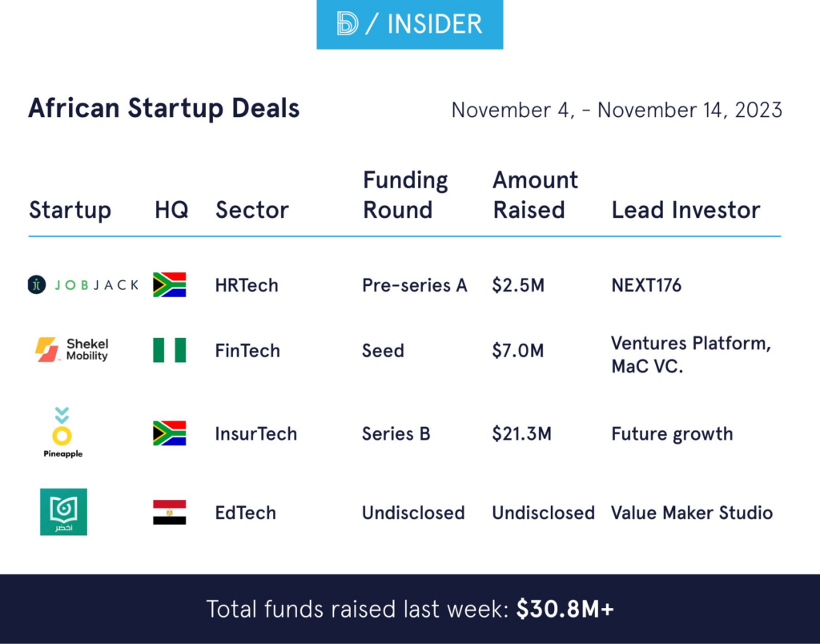Click the Nigerian flag beside FinTech
The image size is (820, 644).
point(169,350)
